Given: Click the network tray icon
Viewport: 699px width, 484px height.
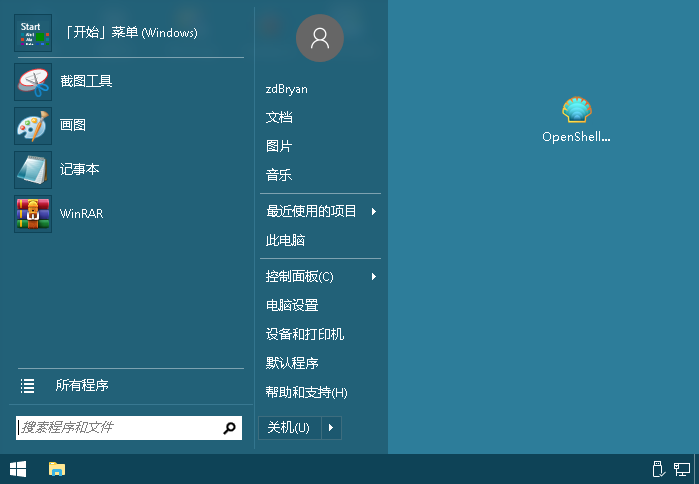Looking at the screenshot, I should 682,469.
